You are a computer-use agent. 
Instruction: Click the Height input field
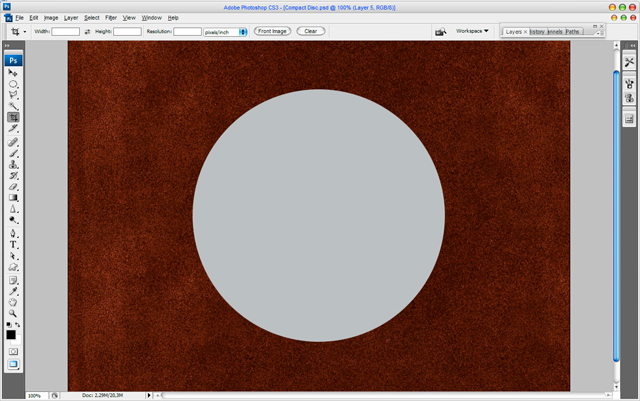click(x=127, y=31)
